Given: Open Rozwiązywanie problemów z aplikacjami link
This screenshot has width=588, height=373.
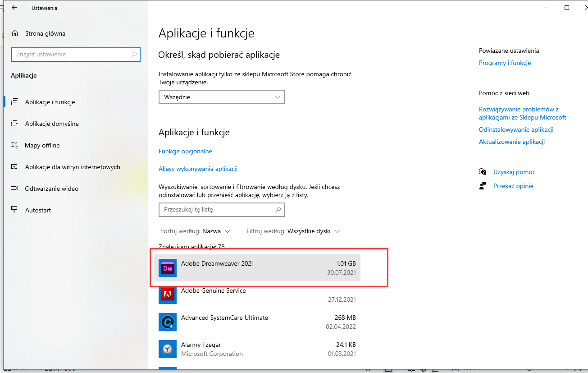Looking at the screenshot, I should coord(523,113).
